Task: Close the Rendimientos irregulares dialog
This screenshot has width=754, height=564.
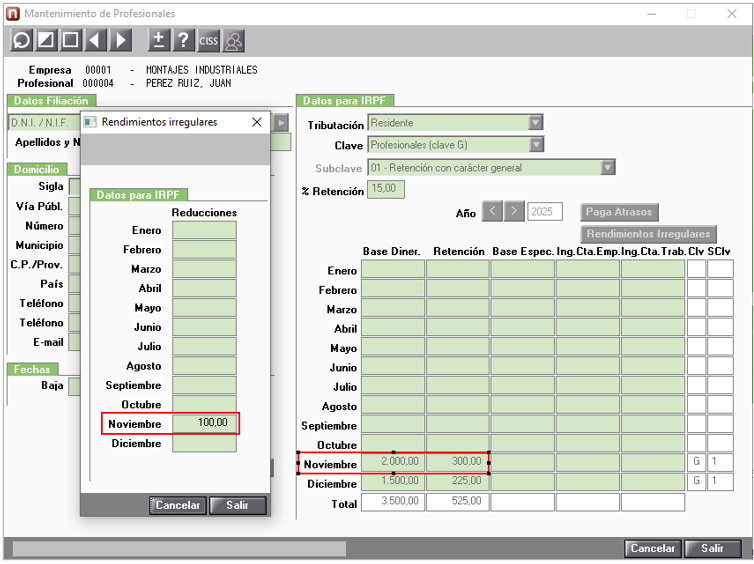Action: pos(257,122)
